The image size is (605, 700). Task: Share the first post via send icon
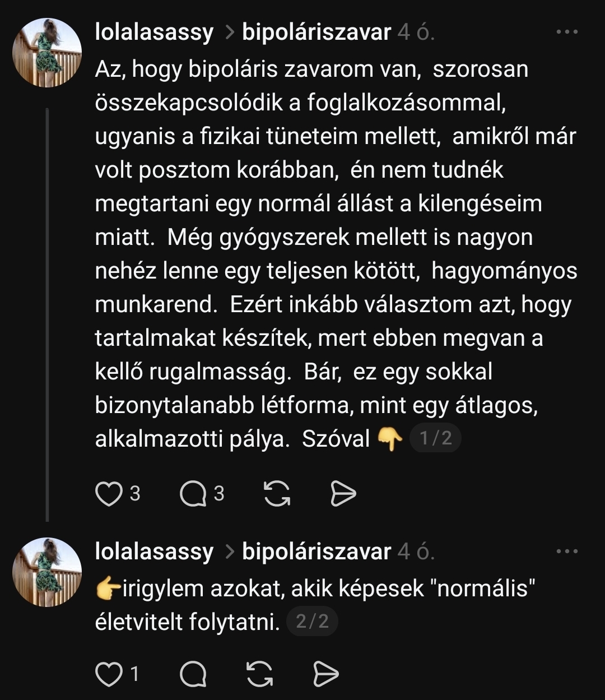point(343,494)
